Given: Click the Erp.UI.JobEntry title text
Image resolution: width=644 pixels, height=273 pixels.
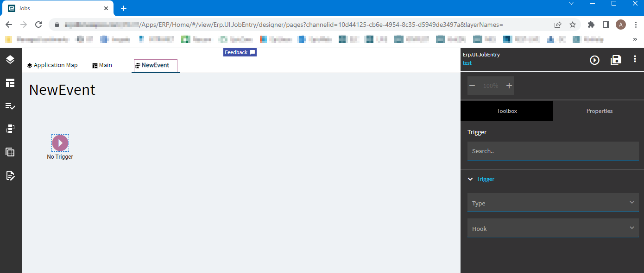Looking at the screenshot, I should [x=481, y=55].
